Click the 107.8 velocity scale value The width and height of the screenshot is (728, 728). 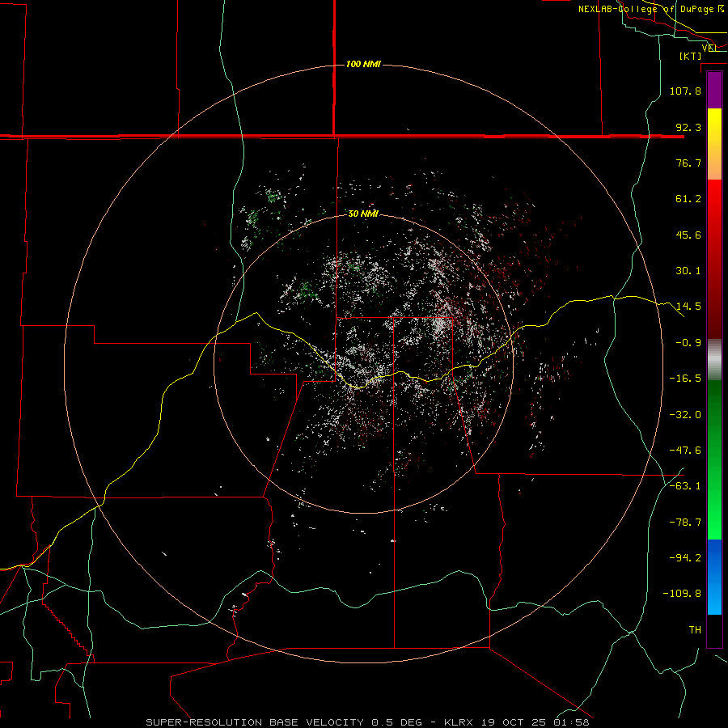(x=685, y=91)
